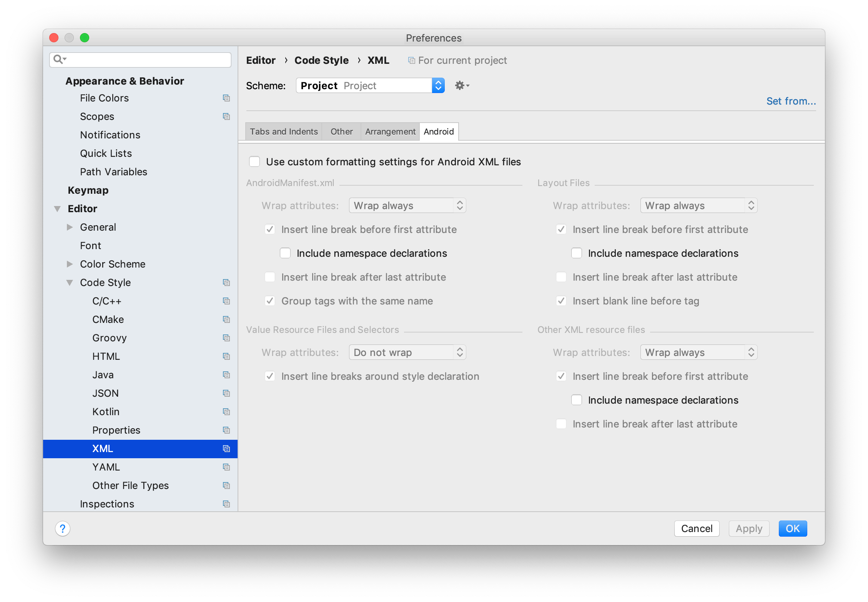Click the Set from... link
The width and height of the screenshot is (868, 602).
click(x=791, y=101)
